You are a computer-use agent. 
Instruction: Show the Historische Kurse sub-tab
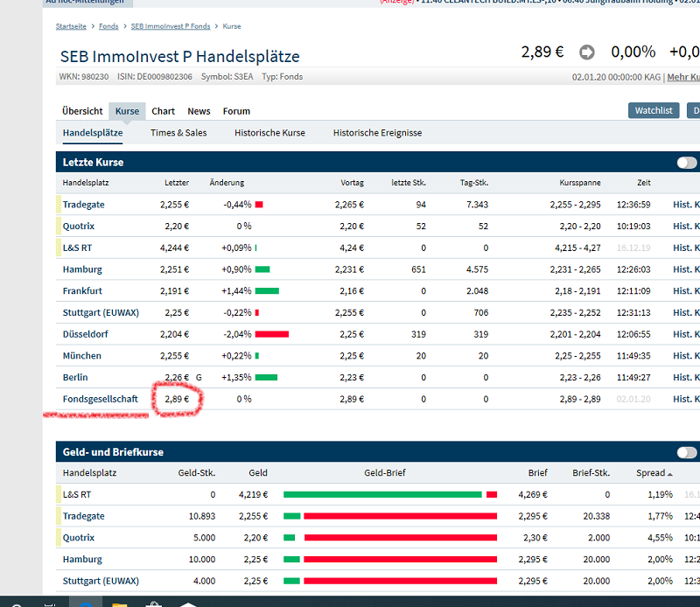tap(269, 133)
